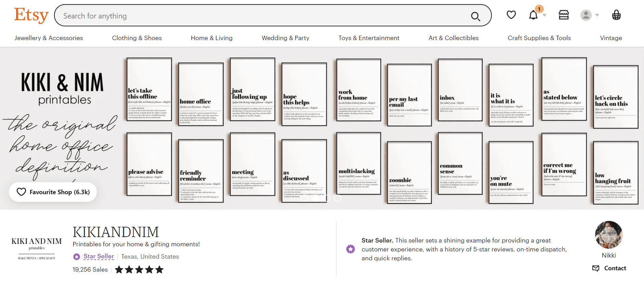
Task: Open notifications bell icon
Action: click(x=533, y=15)
